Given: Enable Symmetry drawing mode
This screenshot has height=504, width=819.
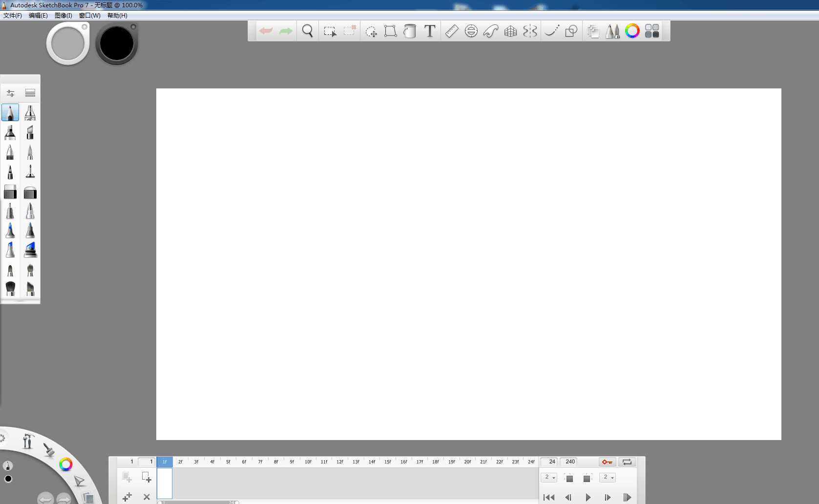Looking at the screenshot, I should pos(530,31).
